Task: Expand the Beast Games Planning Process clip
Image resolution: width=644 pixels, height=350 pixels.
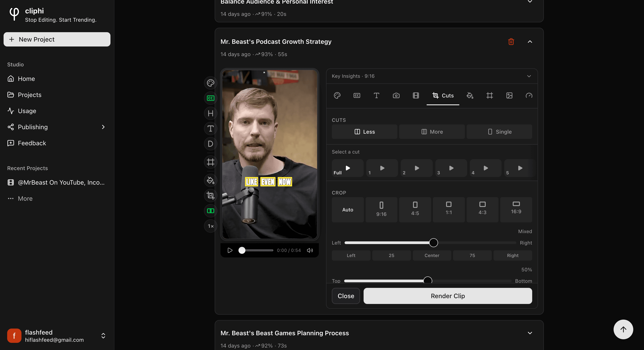Action: pyautogui.click(x=530, y=333)
